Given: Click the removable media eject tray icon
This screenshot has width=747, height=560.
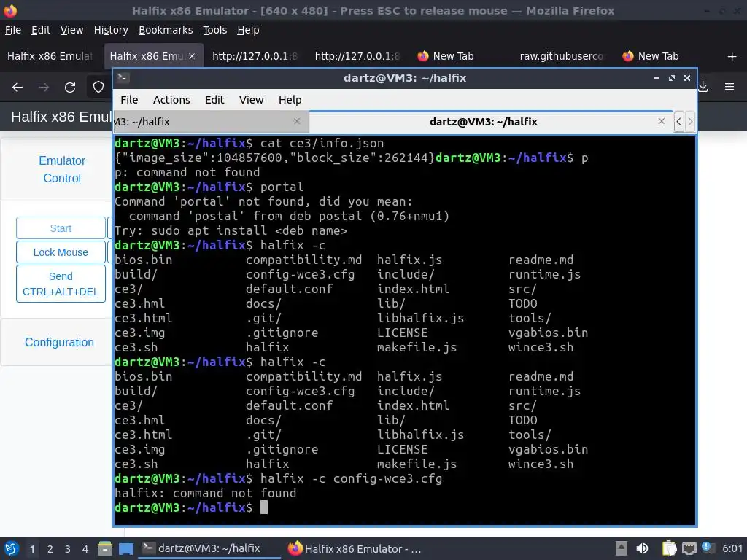Looking at the screenshot, I should (621, 548).
